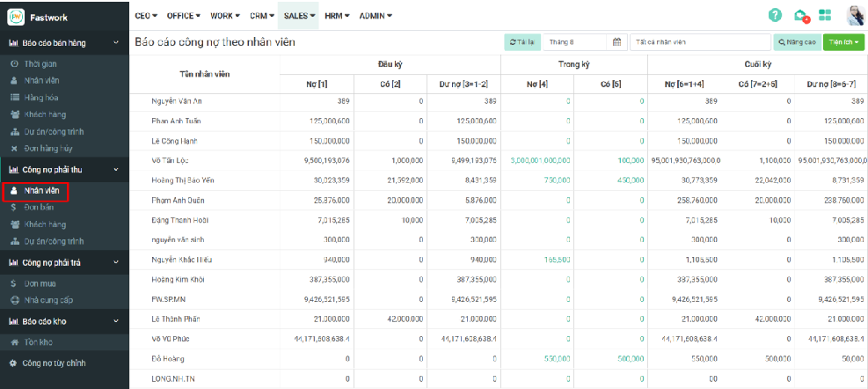Screen dimensions: 868x389
Task: Open the notifications icon with red badge
Action: click(x=800, y=16)
